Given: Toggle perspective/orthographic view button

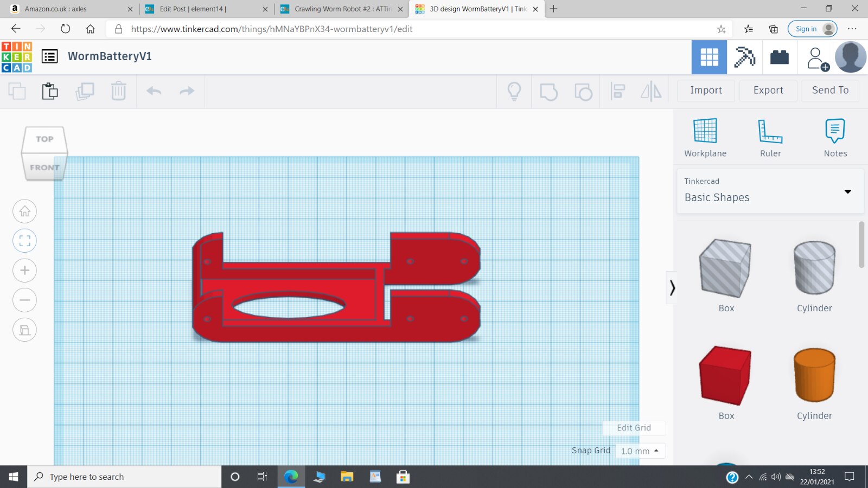Looking at the screenshot, I should point(24,330).
